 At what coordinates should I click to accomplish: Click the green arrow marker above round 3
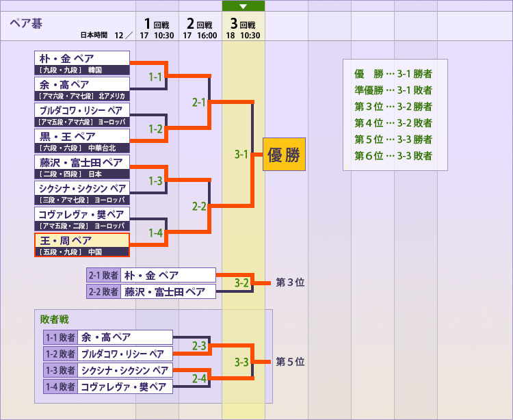pyautogui.click(x=243, y=6)
